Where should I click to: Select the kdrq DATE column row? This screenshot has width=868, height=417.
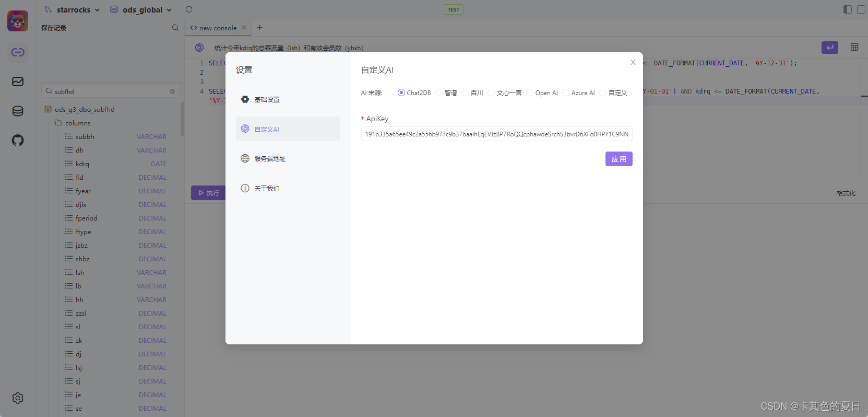116,164
